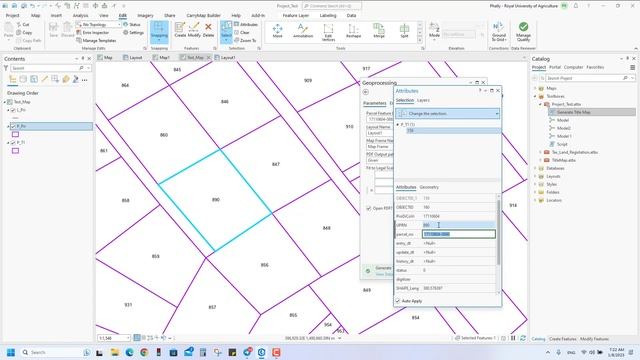
Task: Toggle visibility of the P_Pri layer
Action: pyautogui.click(x=13, y=127)
